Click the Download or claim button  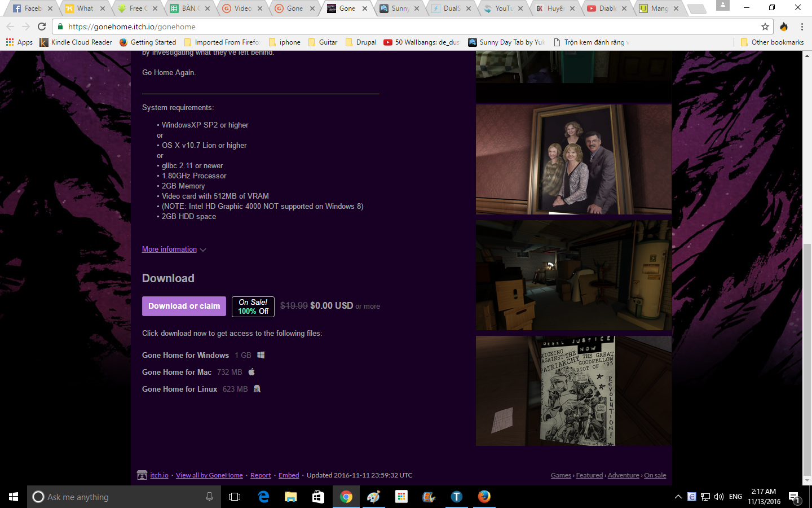click(x=184, y=306)
